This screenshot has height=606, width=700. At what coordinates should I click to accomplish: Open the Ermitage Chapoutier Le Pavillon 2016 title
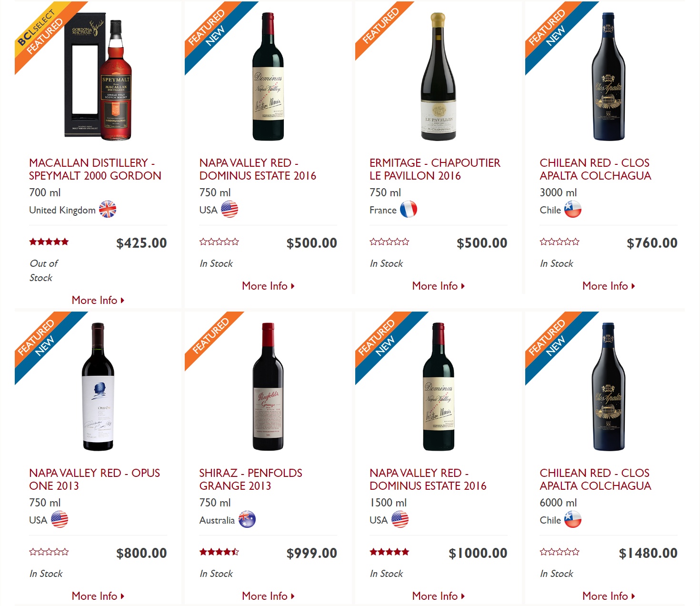pos(435,169)
